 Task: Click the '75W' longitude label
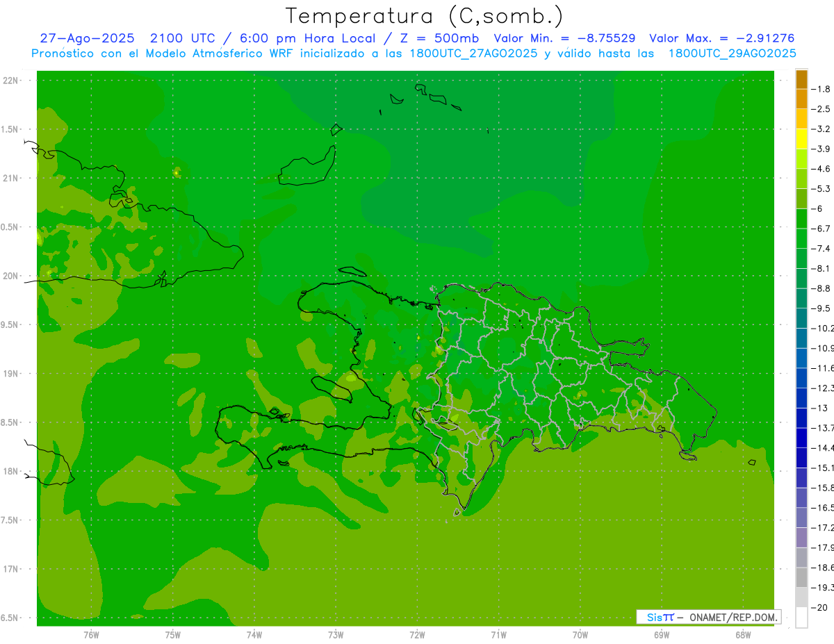pyautogui.click(x=173, y=635)
